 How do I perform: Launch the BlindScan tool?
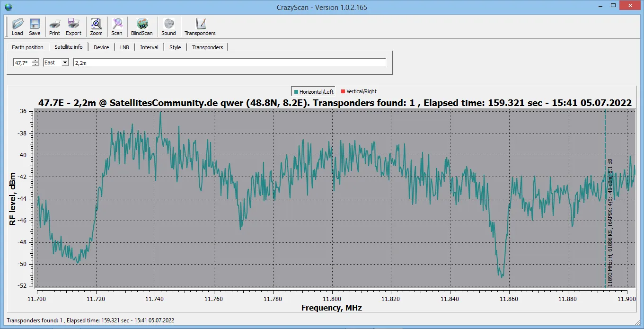142,27
